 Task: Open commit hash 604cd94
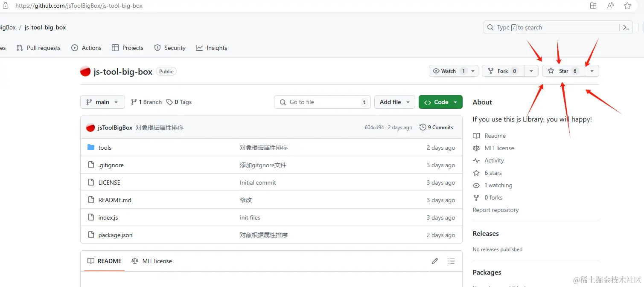[x=374, y=128]
